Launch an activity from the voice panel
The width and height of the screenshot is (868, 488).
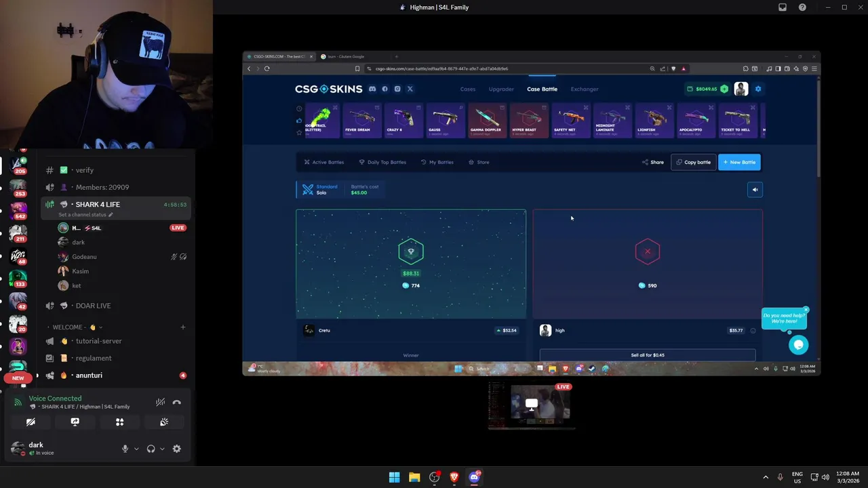click(119, 422)
